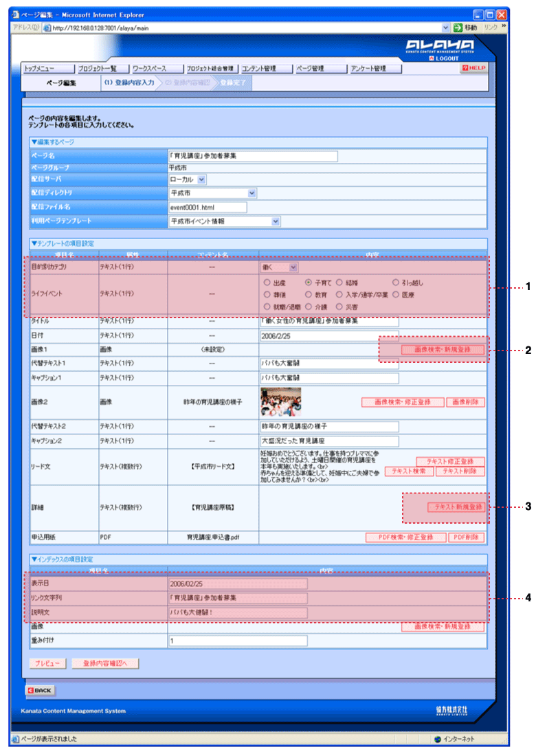Click the 画像2 seminar photo thumbnail

tap(281, 402)
